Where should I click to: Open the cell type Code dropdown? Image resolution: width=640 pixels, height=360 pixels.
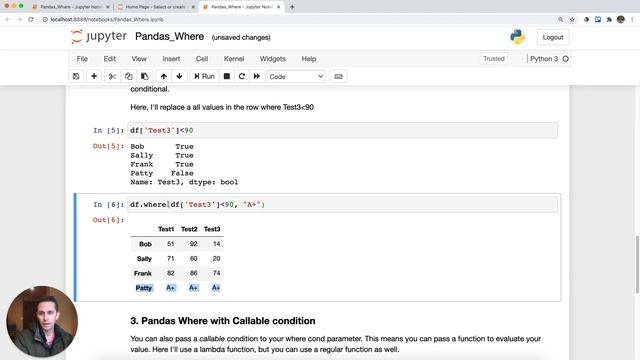click(x=296, y=77)
